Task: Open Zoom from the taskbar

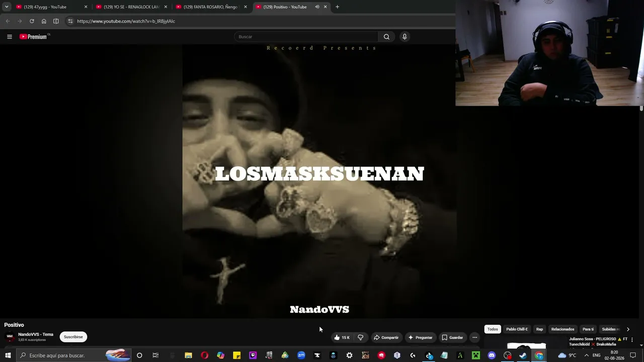Action: tap(301, 355)
